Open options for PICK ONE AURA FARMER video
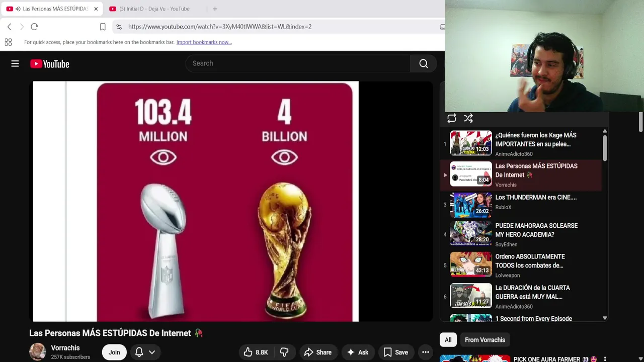The image size is (644, 362). click(x=605, y=359)
